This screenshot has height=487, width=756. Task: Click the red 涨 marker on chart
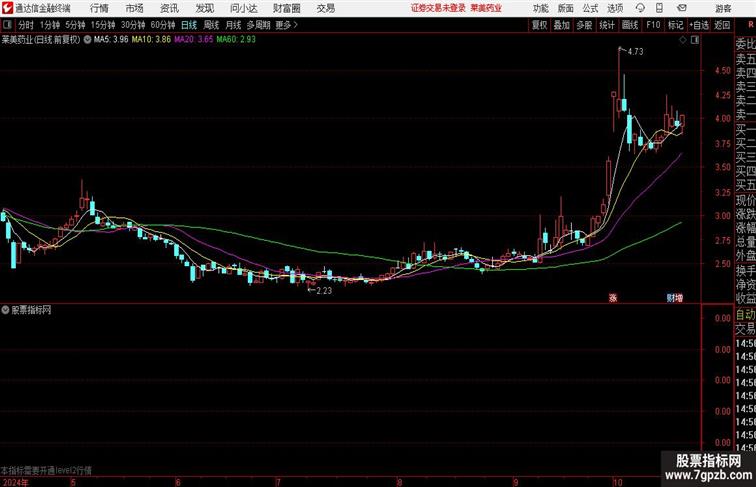coord(613,298)
